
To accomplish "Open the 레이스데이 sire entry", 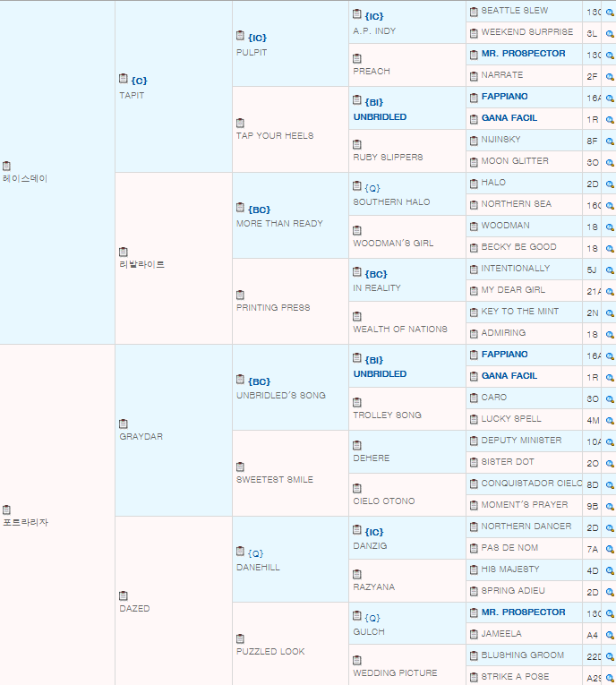I will 25,178.
